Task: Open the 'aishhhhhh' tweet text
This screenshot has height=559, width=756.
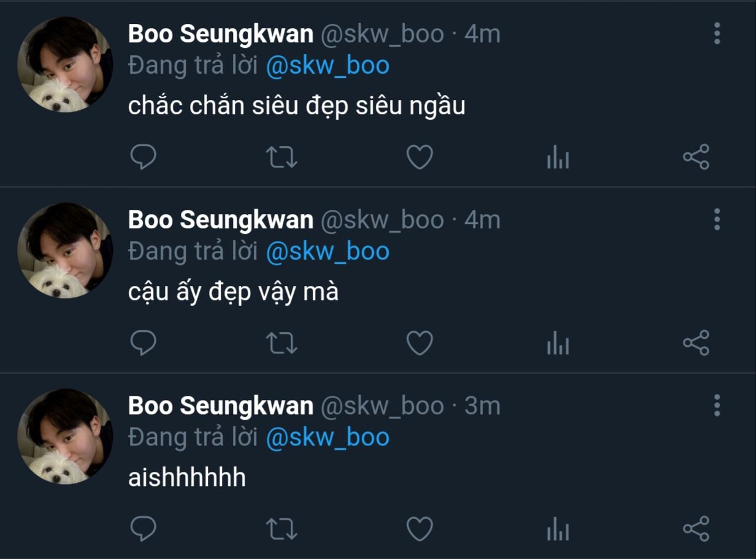Action: [x=187, y=477]
